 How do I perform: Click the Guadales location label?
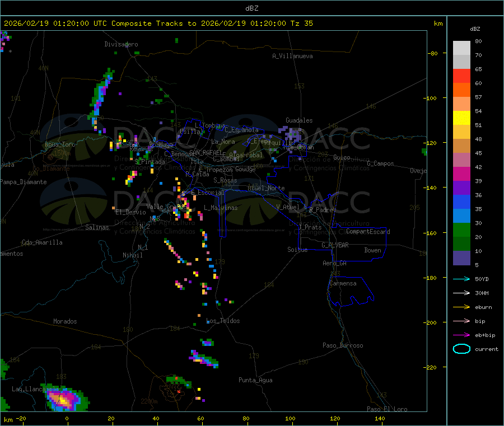click(299, 120)
